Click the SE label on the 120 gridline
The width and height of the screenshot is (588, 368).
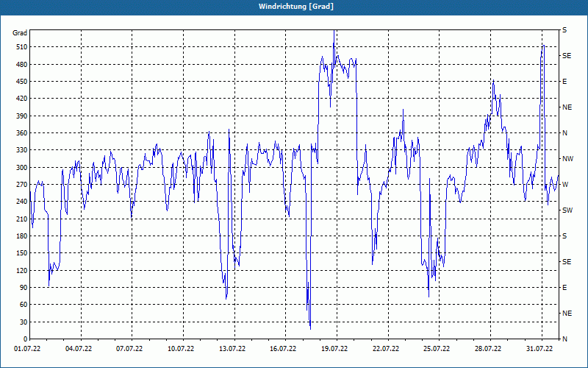pyautogui.click(x=567, y=262)
